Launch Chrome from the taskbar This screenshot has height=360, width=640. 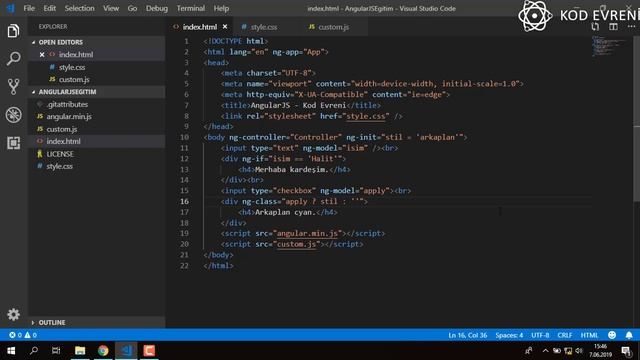103,351
